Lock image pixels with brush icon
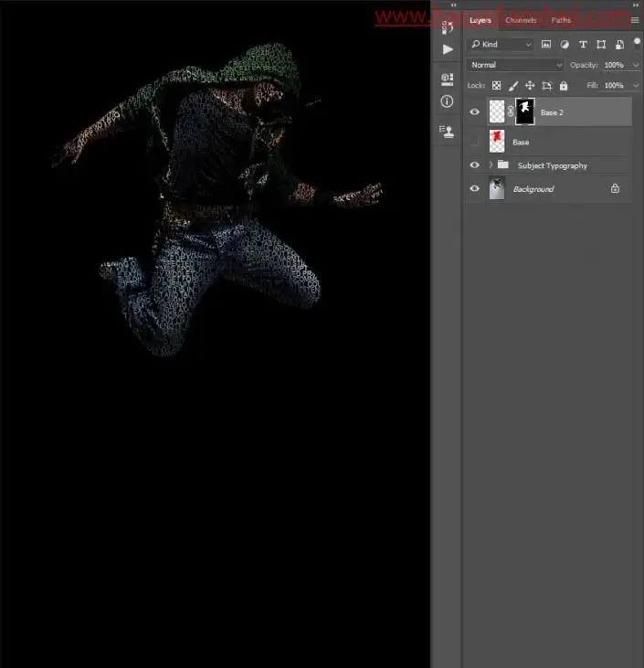The height and width of the screenshot is (668, 644). [x=513, y=86]
